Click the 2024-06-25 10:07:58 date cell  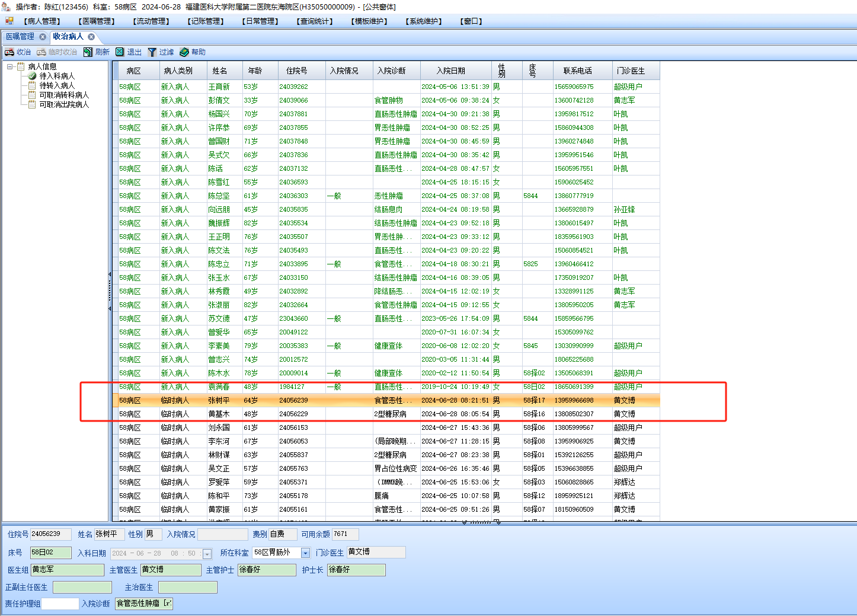(x=455, y=496)
